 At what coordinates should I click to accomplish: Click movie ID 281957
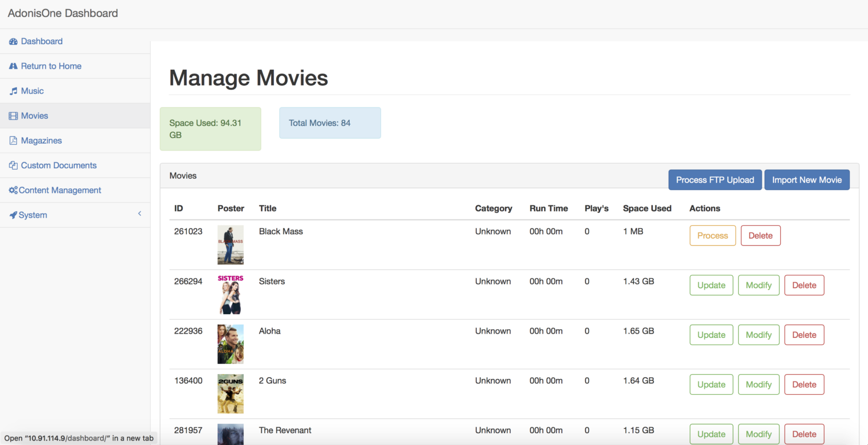(x=188, y=430)
